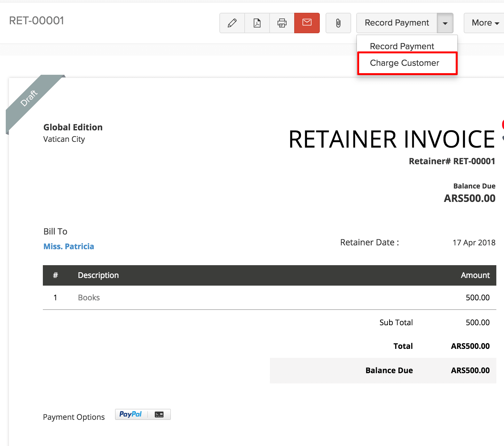Click the Amount column header
Screen dimensions: 504x446
point(475,275)
